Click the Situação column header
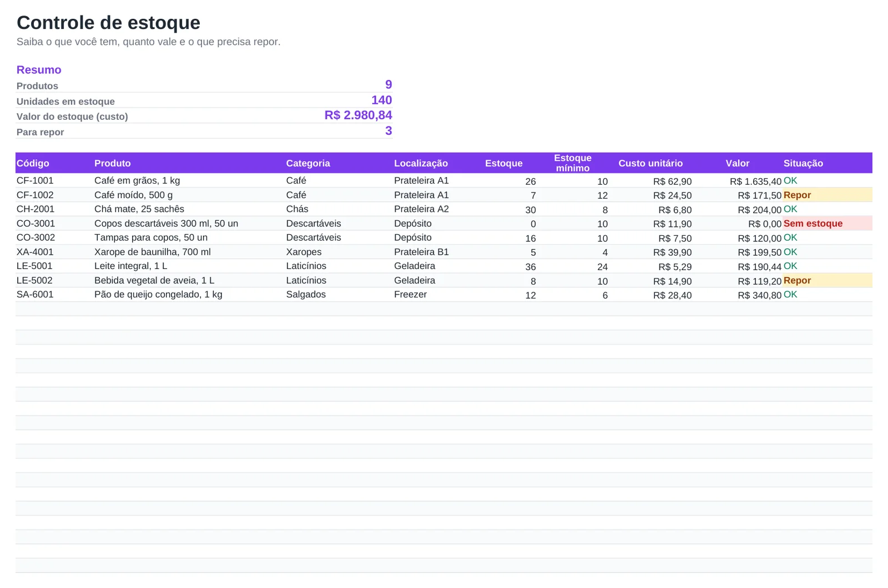 pyautogui.click(x=803, y=163)
